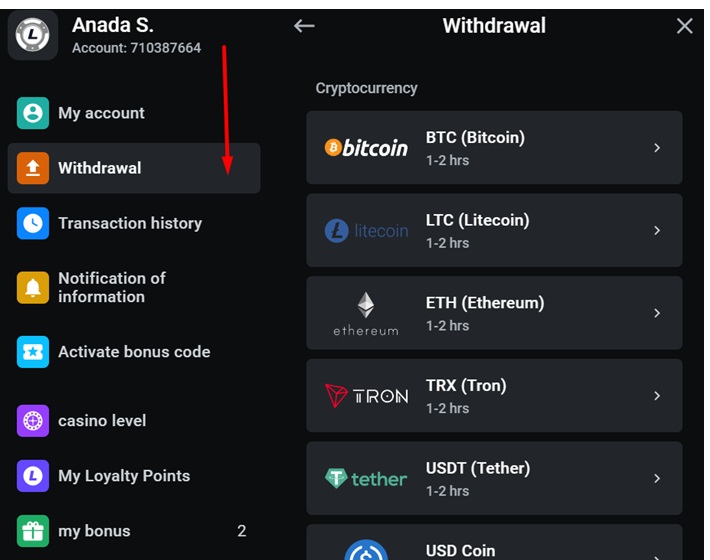
Task: Click the yellow notification bell icon
Action: 33,288
